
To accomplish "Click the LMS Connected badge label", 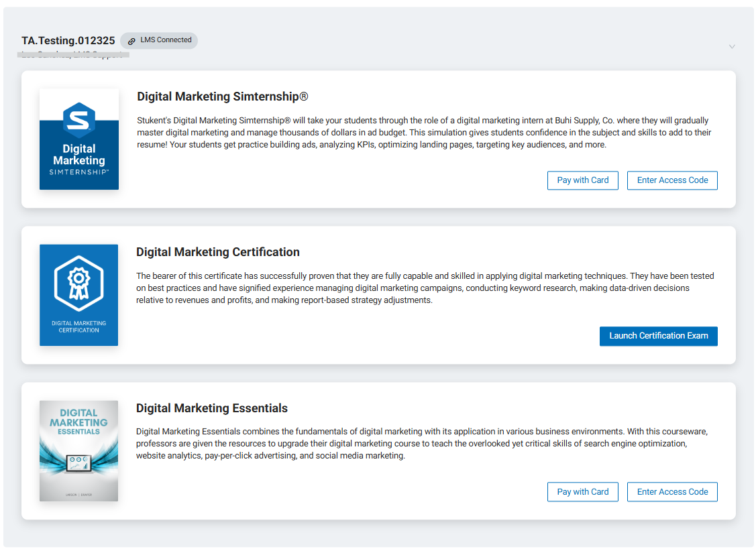I will tap(166, 40).
